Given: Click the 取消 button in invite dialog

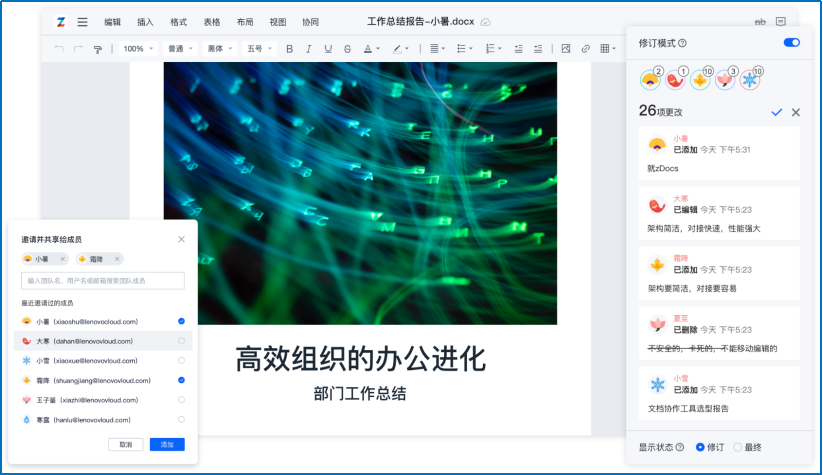Looking at the screenshot, I should point(125,445).
